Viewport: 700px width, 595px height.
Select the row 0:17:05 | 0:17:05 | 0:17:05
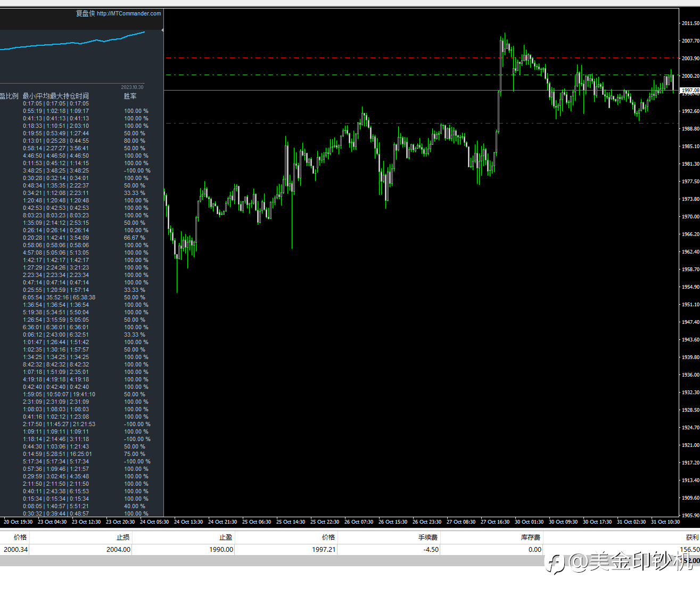pyautogui.click(x=56, y=103)
